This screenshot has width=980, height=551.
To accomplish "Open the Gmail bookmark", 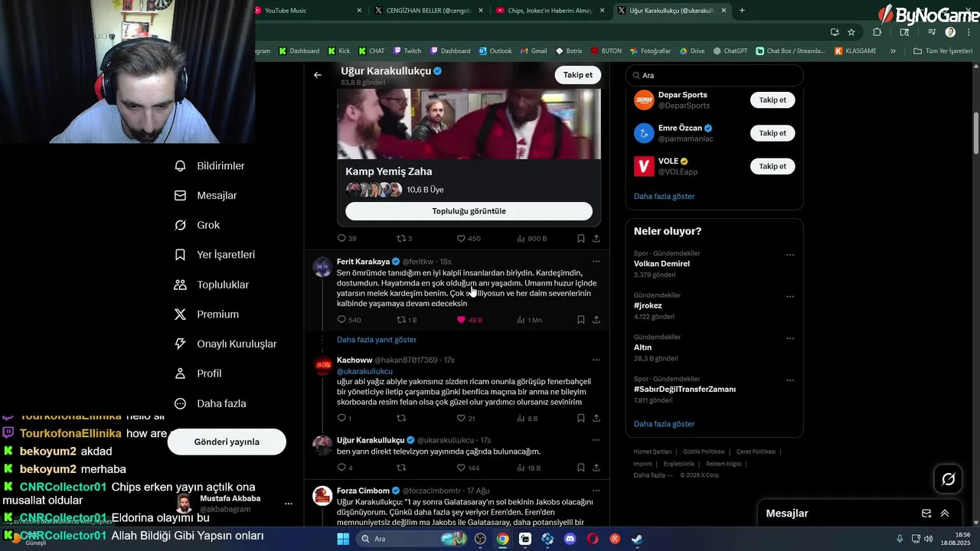I will click(x=533, y=51).
